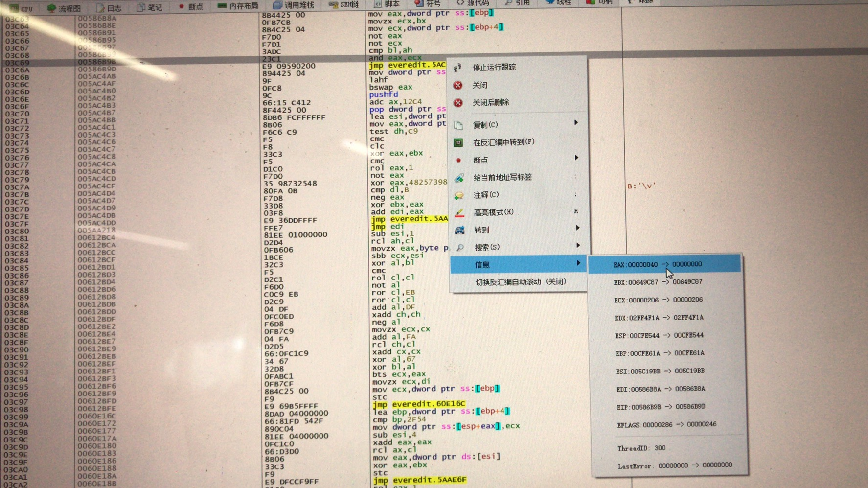
Task: Click the highlight mode pen icon
Action: pyautogui.click(x=459, y=212)
